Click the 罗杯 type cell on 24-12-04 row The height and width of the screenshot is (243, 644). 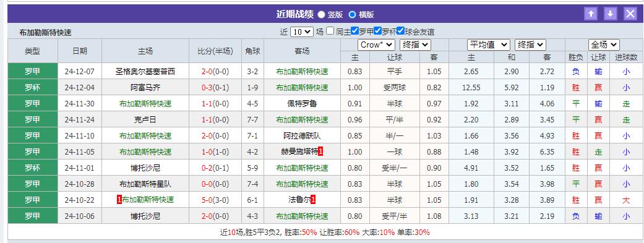(x=32, y=87)
